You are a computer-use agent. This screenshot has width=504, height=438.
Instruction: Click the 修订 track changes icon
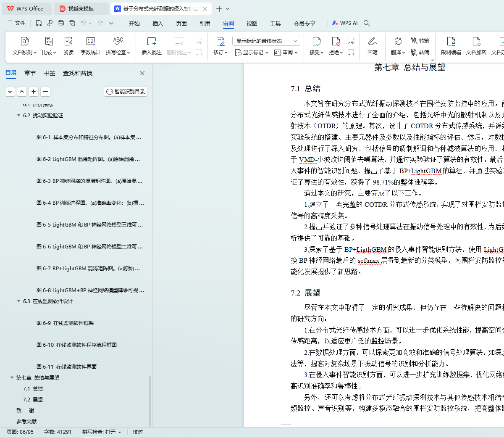tap(220, 41)
